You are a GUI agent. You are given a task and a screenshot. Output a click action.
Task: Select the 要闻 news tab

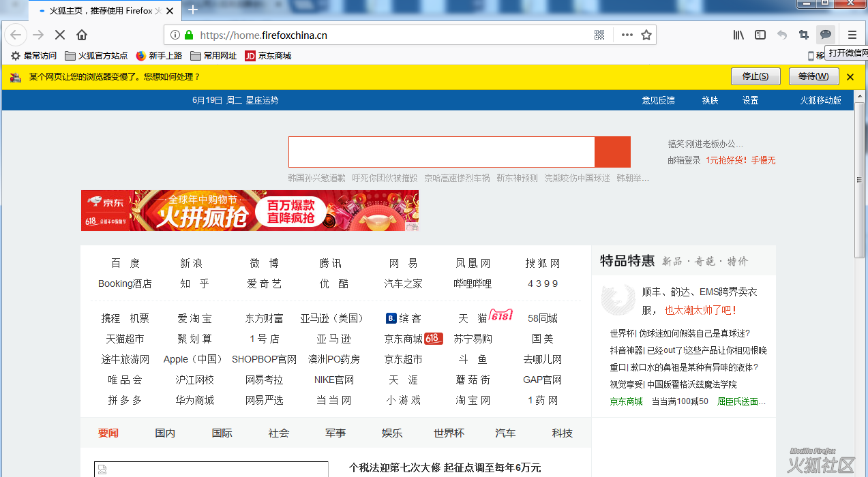tap(108, 433)
